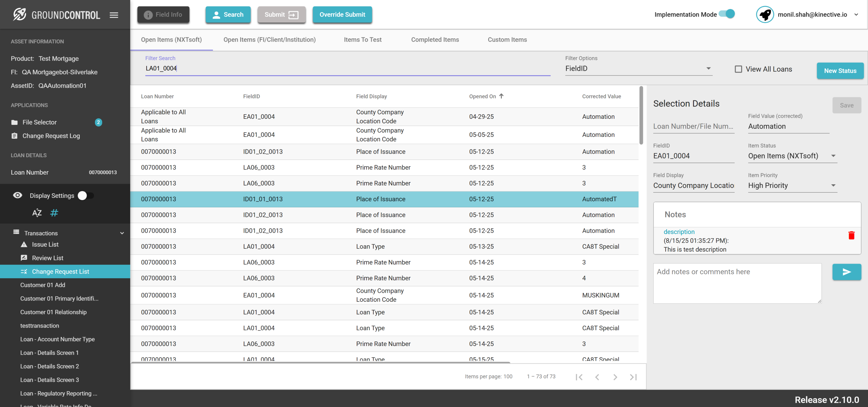868x407 pixels.
Task: Open the Item Priority dropdown
Action: click(792, 185)
